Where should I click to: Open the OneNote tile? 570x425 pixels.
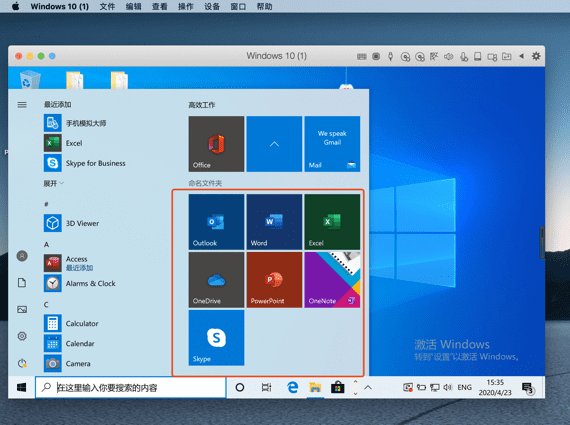pos(332,280)
